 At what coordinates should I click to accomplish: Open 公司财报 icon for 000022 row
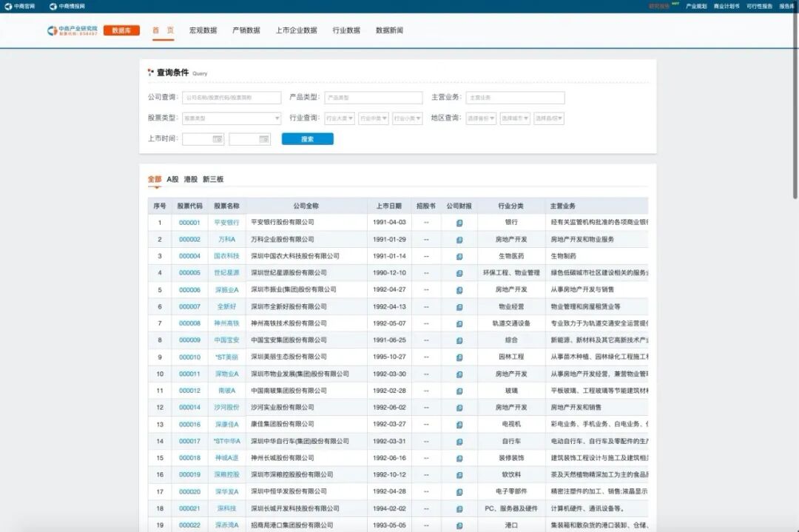tap(459, 525)
